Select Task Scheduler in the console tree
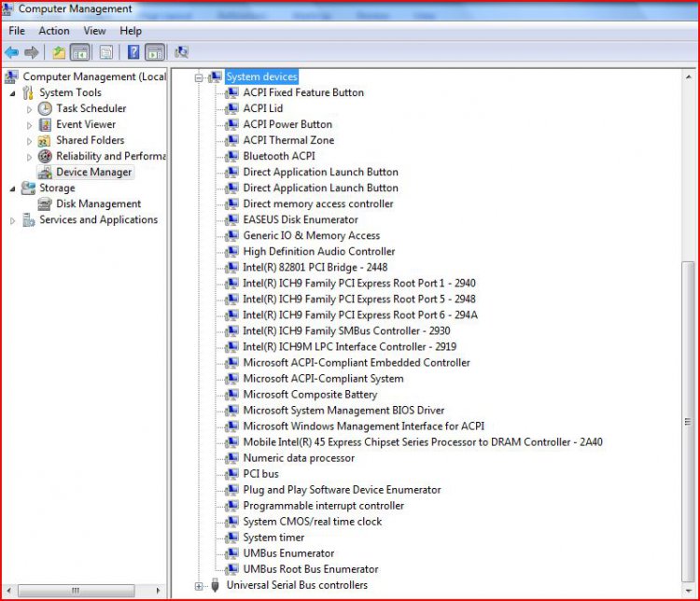Image resolution: width=700 pixels, height=601 pixels. [91, 108]
